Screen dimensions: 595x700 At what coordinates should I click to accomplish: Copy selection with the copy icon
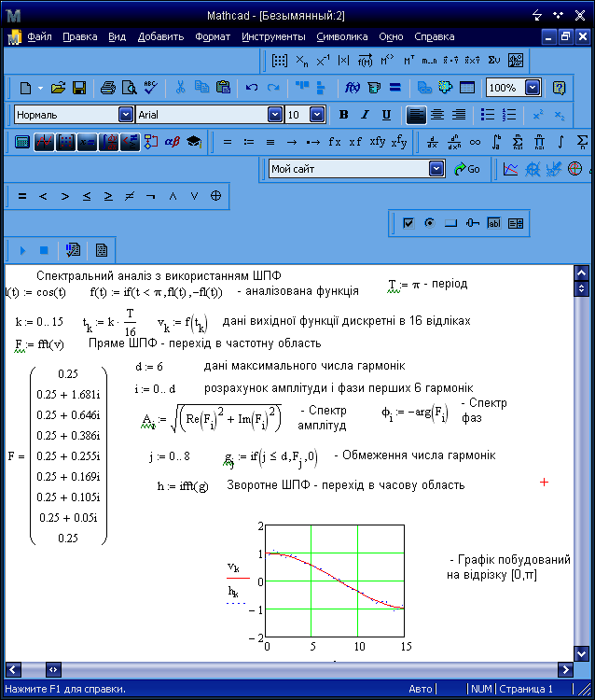click(x=201, y=88)
